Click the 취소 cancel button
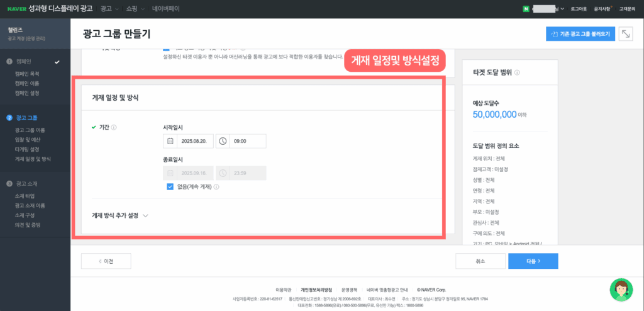 pyautogui.click(x=480, y=261)
